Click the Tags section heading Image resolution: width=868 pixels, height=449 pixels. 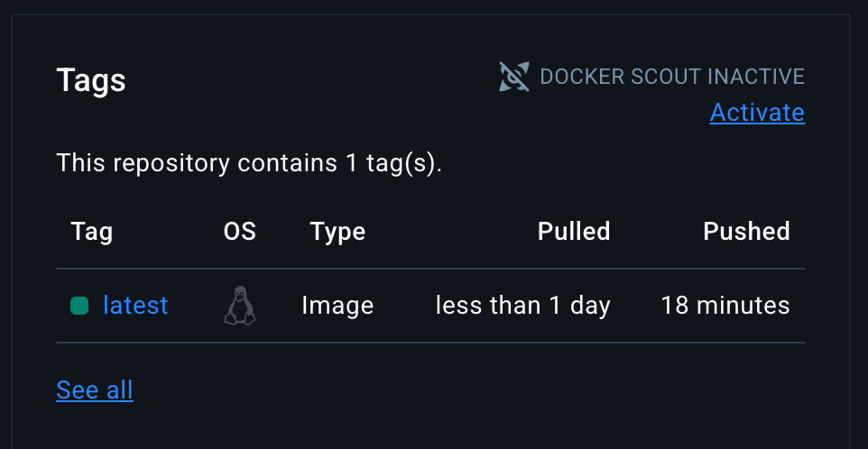pos(91,80)
